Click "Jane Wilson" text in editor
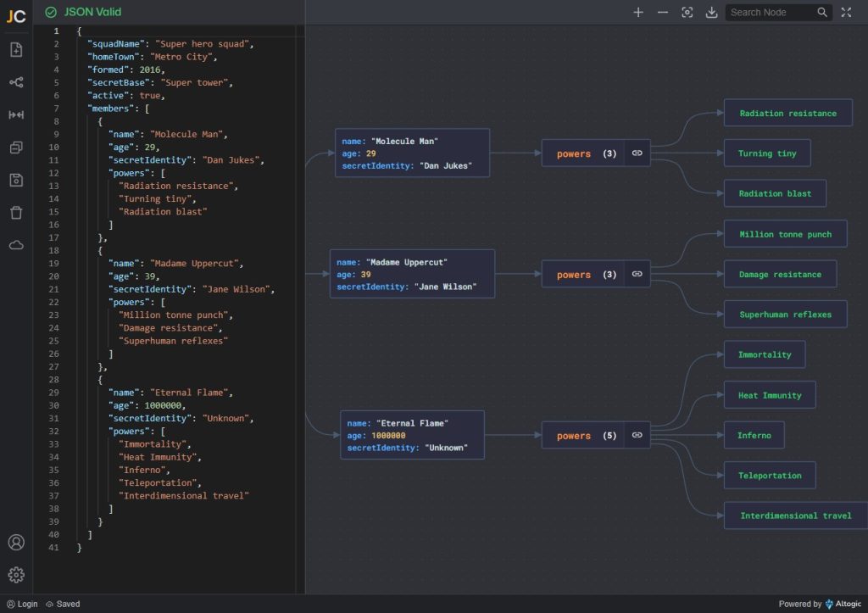868x613 pixels. pyautogui.click(x=236, y=289)
